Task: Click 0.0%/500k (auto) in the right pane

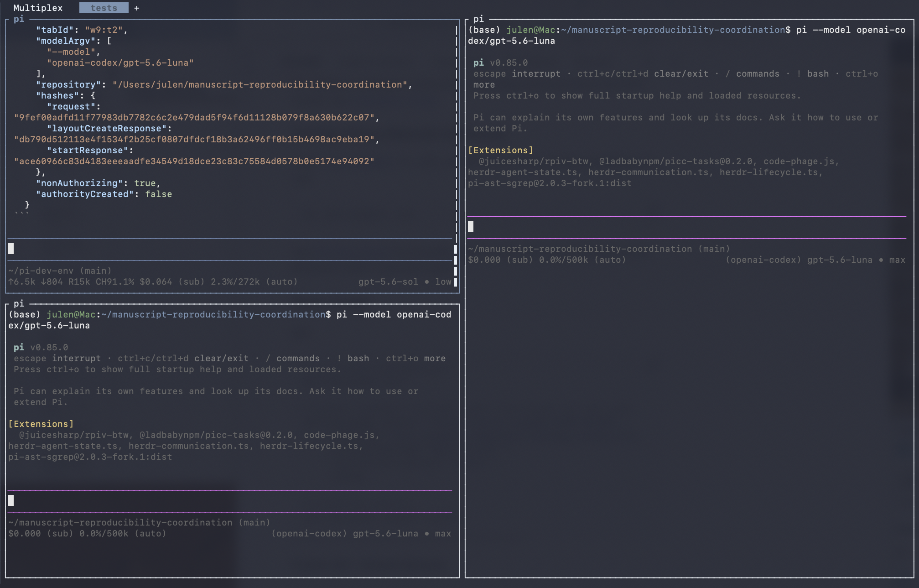Action: pos(582,260)
